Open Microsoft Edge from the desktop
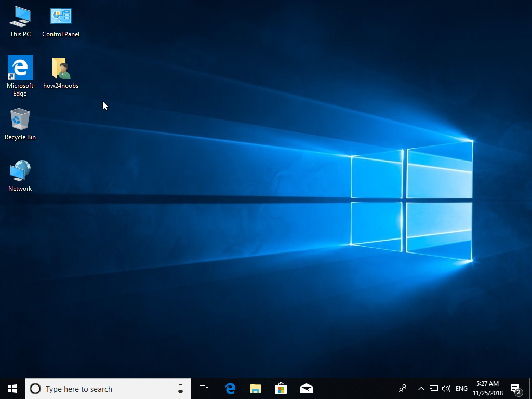Screen dimensions: 532x399 (19, 68)
